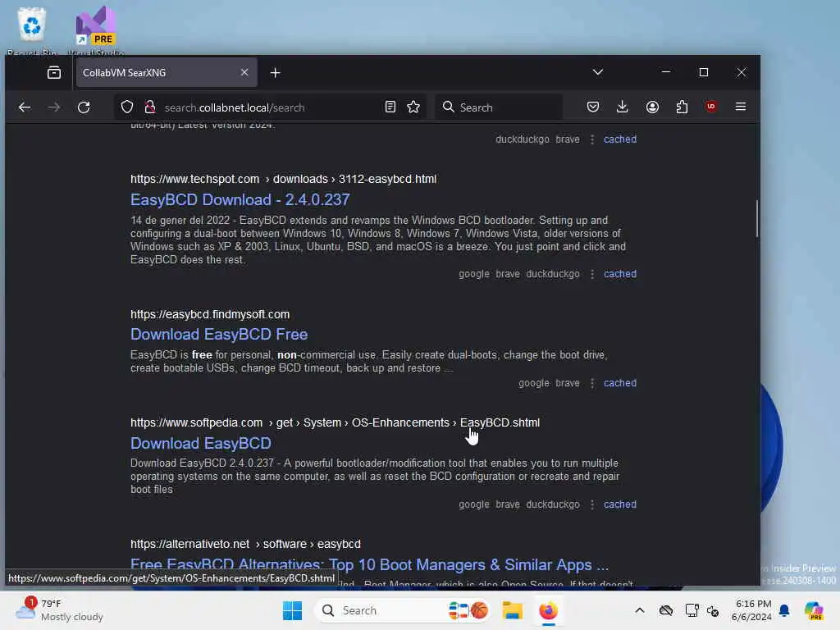Click https://easybcd.findmysoft.com URL text
The image size is (840, 630).
click(x=210, y=314)
